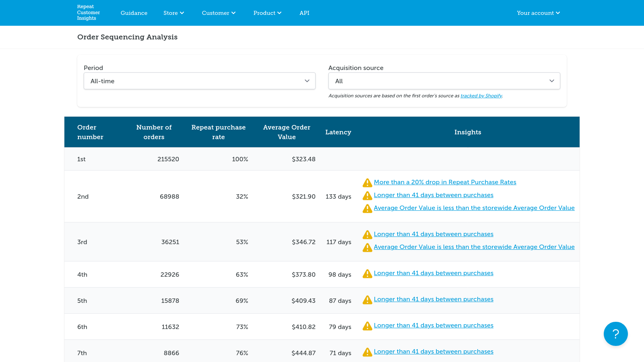The height and width of the screenshot is (362, 644).
Task: Open the API menu item
Action: [x=304, y=13]
